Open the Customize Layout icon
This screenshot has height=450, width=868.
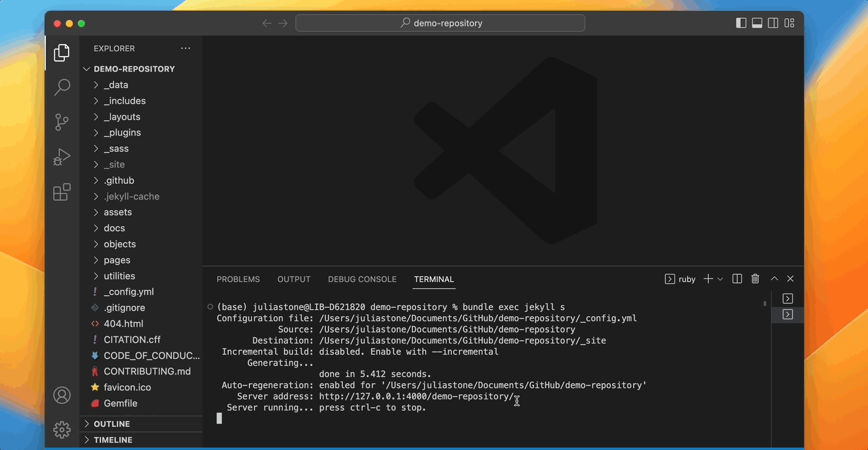[790, 22]
